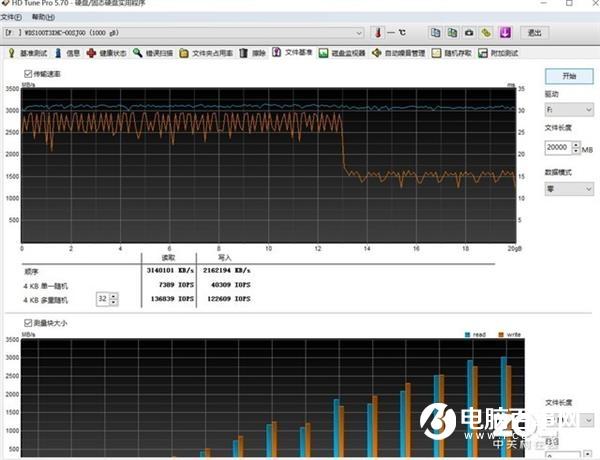The height and width of the screenshot is (460, 600).
Task: Click the icon on 随机存取 tab
Action: (436, 53)
